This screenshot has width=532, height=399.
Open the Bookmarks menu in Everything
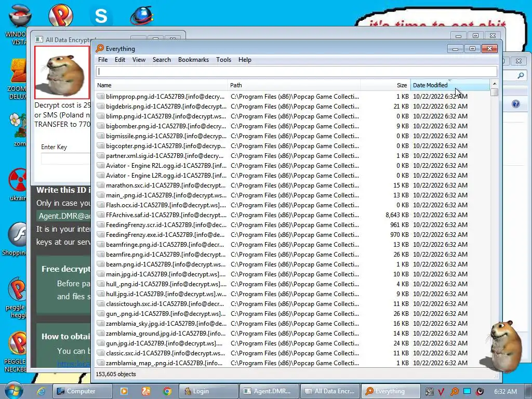(193, 60)
